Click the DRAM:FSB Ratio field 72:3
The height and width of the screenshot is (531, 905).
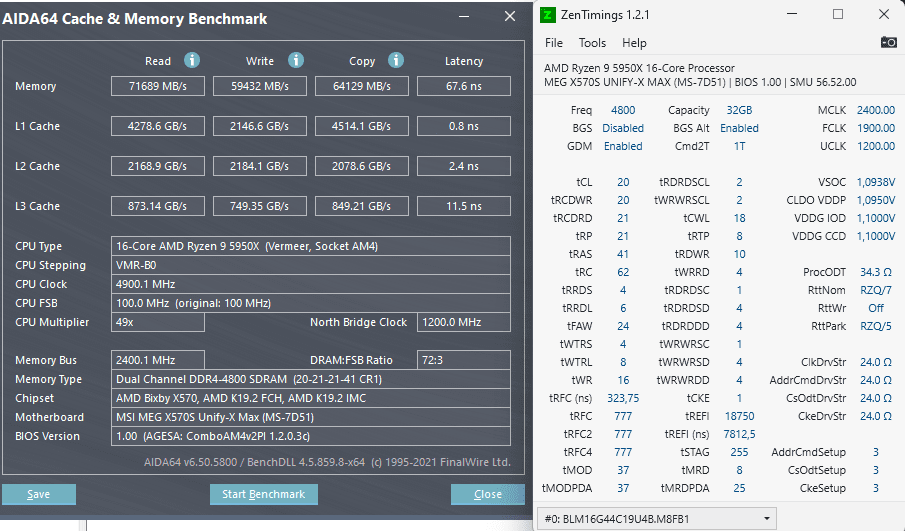tap(463, 360)
